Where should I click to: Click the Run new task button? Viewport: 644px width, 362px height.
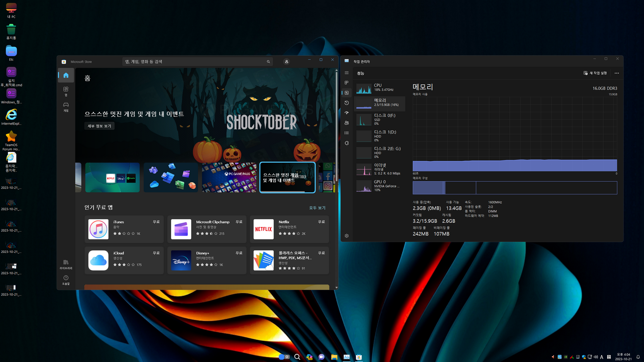click(x=595, y=73)
